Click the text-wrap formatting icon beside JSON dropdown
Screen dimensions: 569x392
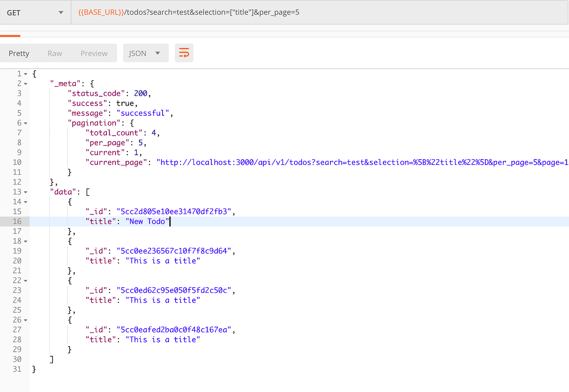click(184, 53)
